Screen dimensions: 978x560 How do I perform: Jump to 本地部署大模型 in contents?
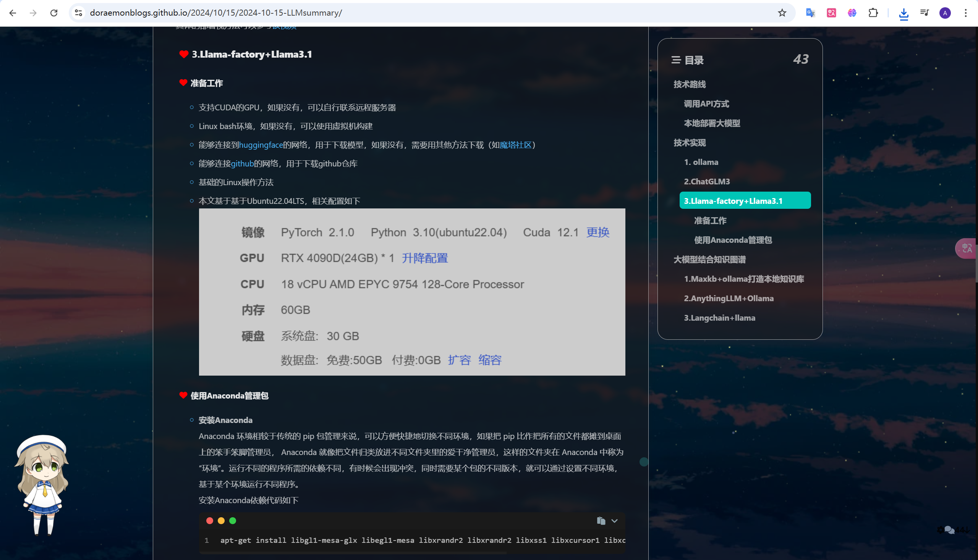click(x=712, y=123)
